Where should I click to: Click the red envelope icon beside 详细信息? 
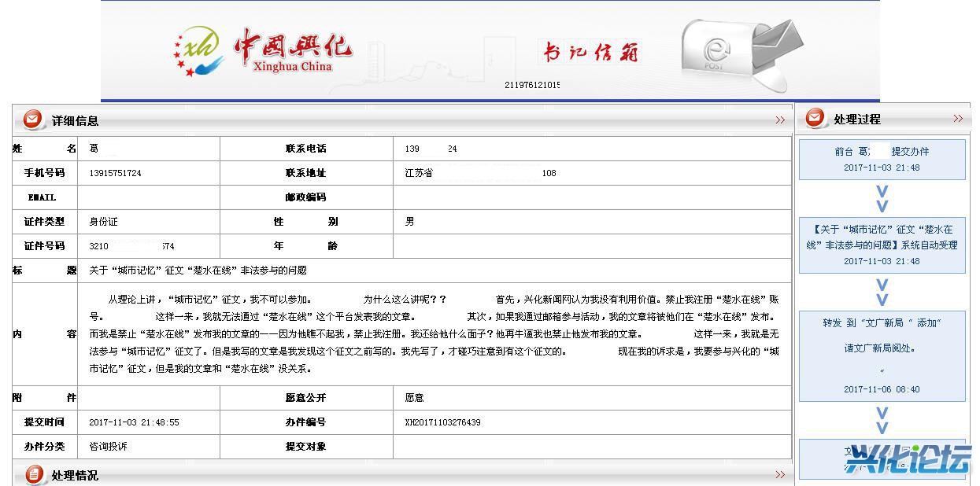[x=33, y=120]
